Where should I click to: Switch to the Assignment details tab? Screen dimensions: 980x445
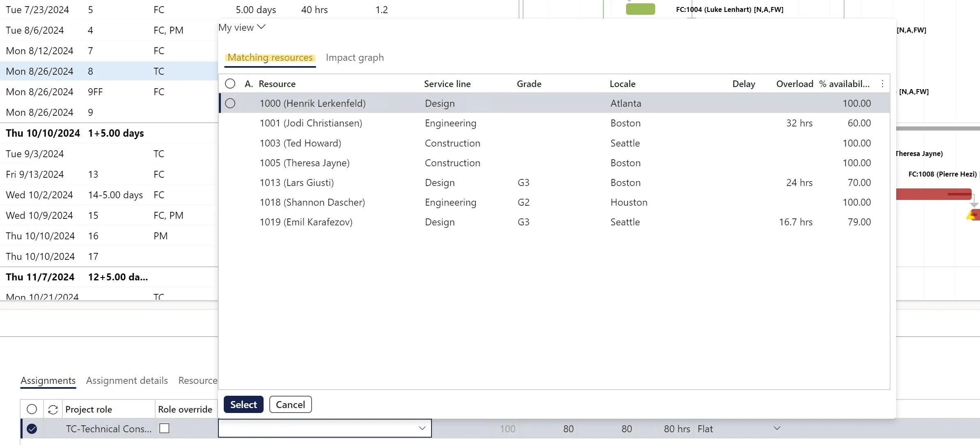(126, 381)
